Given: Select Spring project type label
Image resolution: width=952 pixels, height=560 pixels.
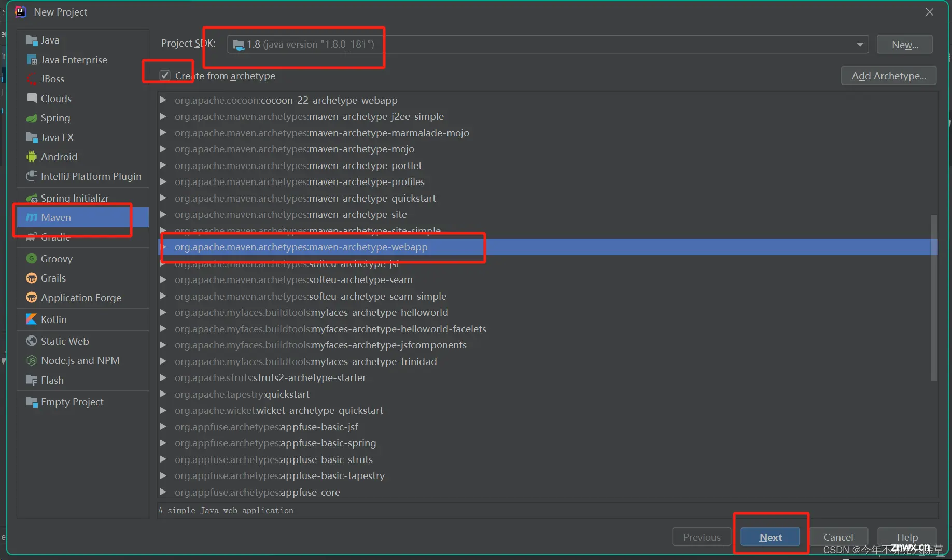Looking at the screenshot, I should pos(55,118).
